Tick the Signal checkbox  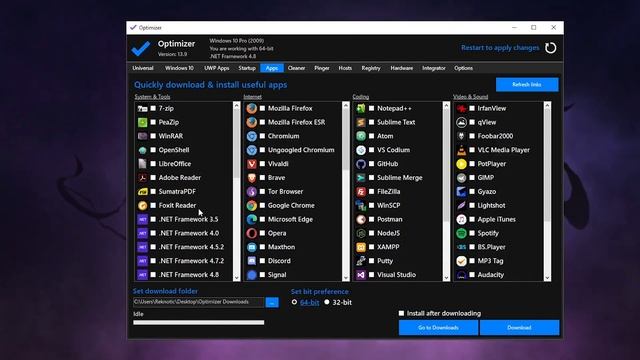(262, 275)
